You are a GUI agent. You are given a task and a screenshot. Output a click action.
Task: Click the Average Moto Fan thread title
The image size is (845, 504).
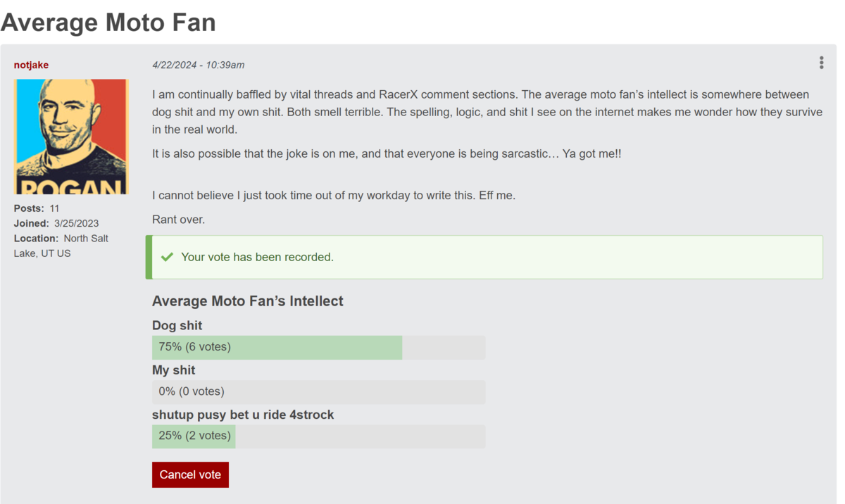coord(108,23)
